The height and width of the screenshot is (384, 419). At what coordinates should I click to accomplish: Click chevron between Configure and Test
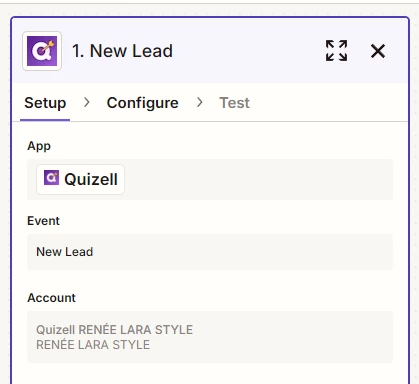pyautogui.click(x=199, y=102)
